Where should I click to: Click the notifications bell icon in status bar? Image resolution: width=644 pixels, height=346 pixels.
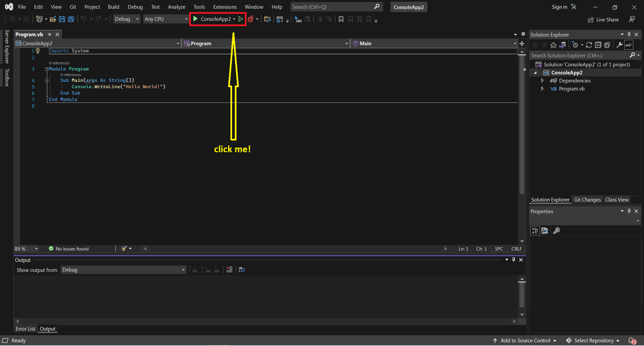(632, 341)
